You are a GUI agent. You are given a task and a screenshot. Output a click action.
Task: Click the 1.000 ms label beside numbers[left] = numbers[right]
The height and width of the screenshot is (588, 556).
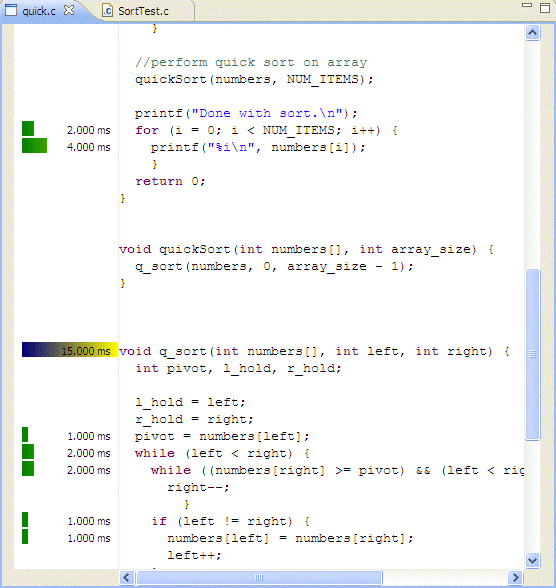[89, 538]
